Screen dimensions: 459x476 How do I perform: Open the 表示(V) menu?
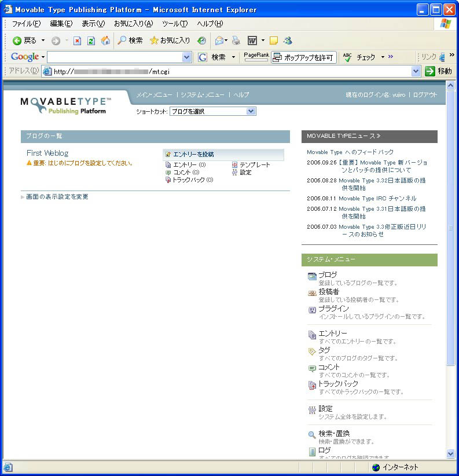tap(93, 24)
